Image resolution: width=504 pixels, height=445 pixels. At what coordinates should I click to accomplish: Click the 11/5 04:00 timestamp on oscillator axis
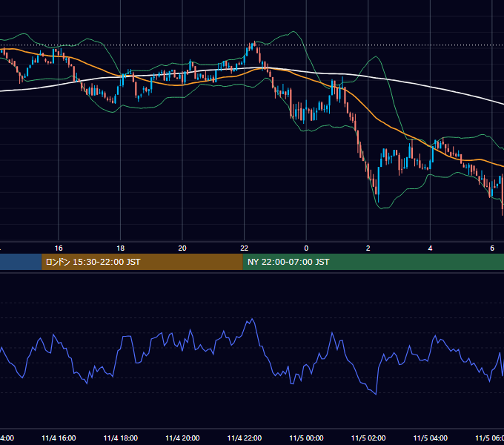(431, 438)
